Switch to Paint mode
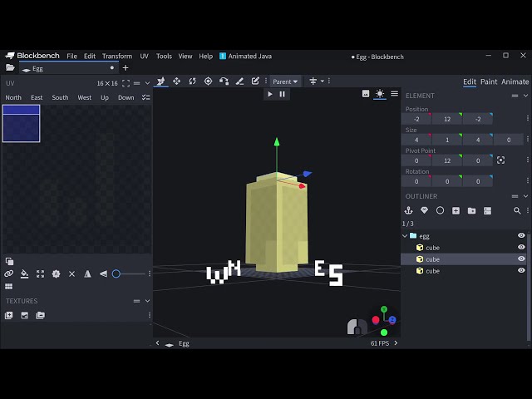The image size is (532, 399). click(x=489, y=81)
